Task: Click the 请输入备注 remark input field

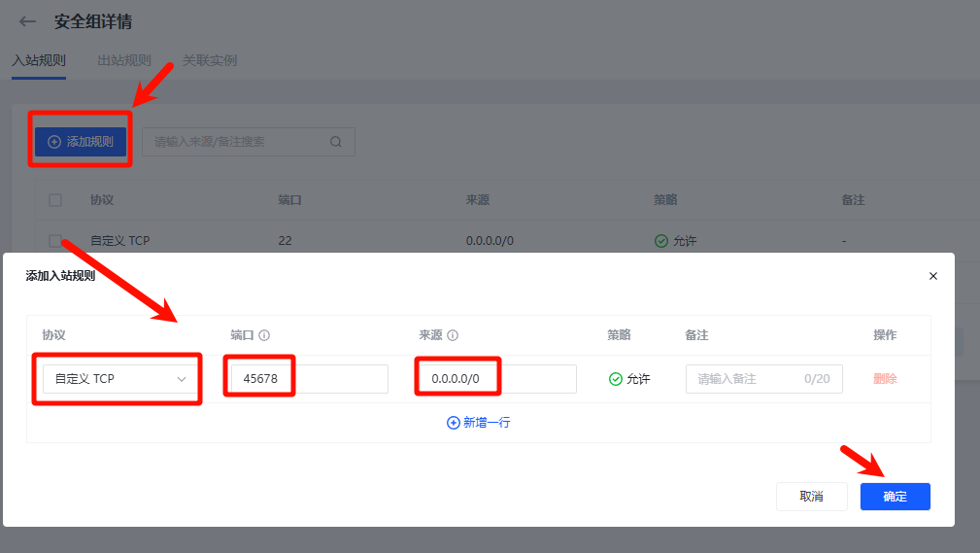Action: pyautogui.click(x=763, y=379)
